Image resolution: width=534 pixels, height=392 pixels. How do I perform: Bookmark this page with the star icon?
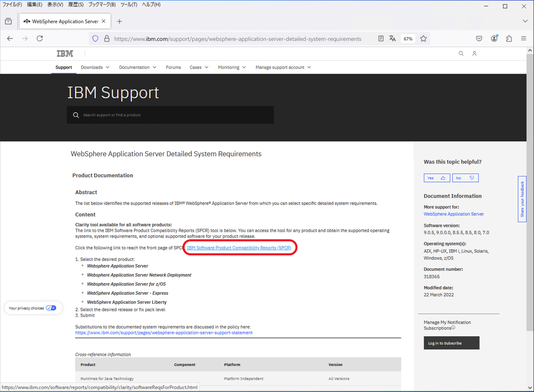pyautogui.click(x=423, y=38)
